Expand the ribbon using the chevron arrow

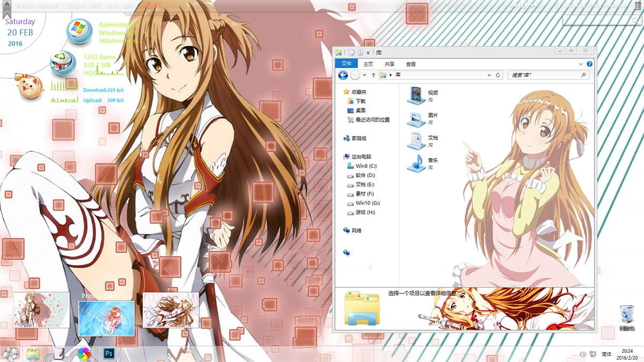580,64
